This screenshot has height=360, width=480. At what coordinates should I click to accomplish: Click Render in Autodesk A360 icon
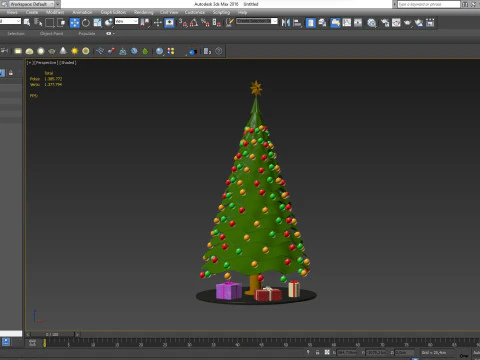[x=419, y=22]
